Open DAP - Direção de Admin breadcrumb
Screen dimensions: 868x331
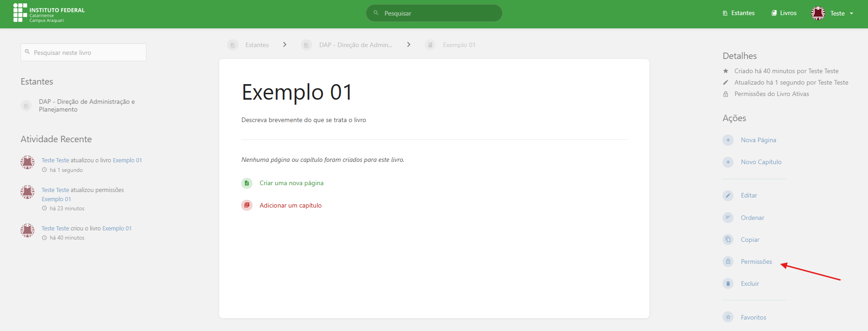coord(355,45)
